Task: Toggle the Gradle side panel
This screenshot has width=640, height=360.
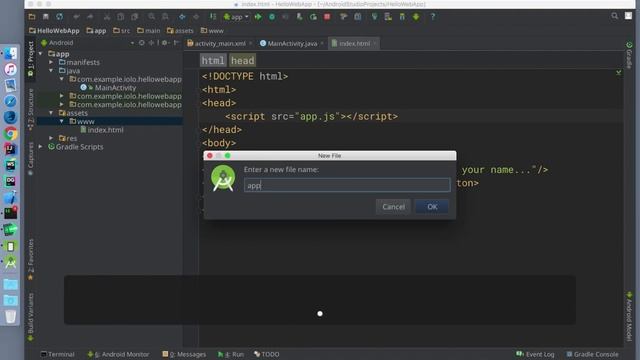Action: click(x=629, y=55)
